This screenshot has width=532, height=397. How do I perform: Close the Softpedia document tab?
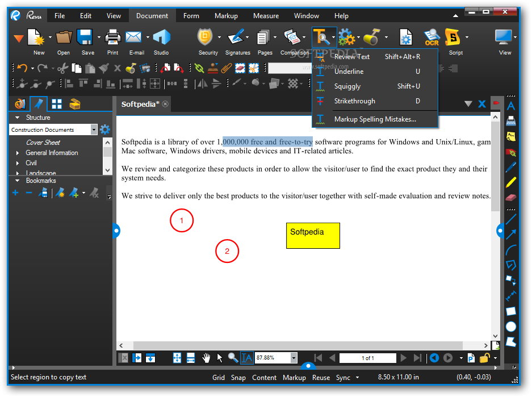click(165, 104)
